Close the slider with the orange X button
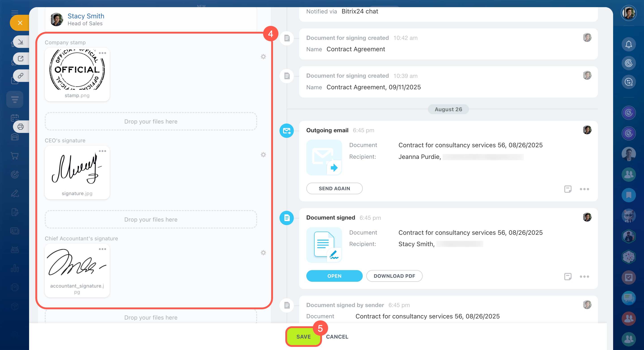This screenshot has height=350, width=644. click(x=20, y=23)
